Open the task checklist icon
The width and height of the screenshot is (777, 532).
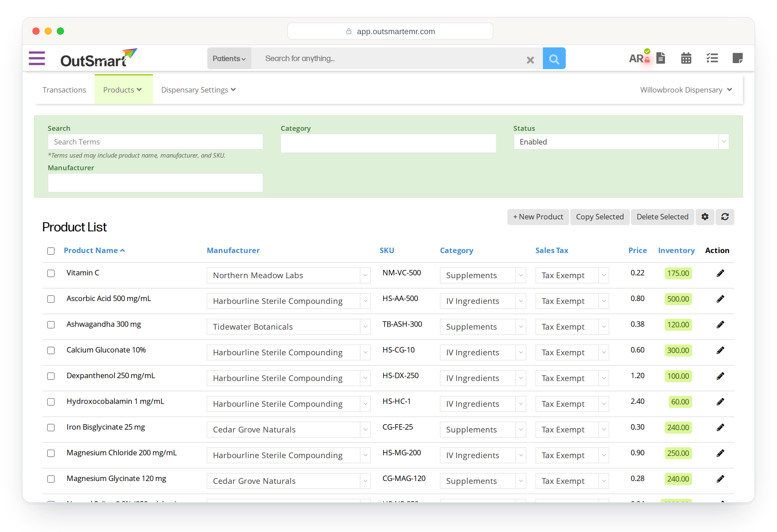712,59
